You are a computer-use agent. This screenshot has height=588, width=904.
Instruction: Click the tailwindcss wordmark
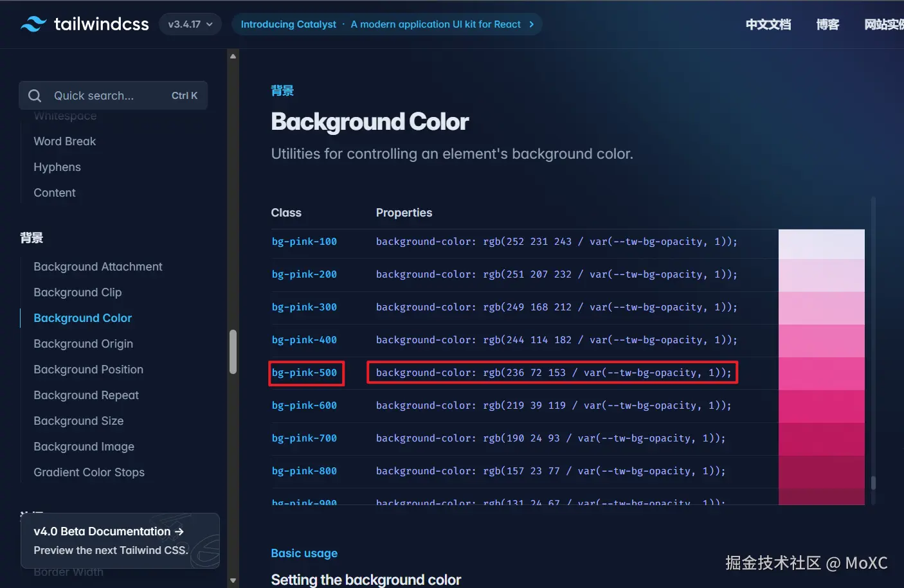point(102,24)
